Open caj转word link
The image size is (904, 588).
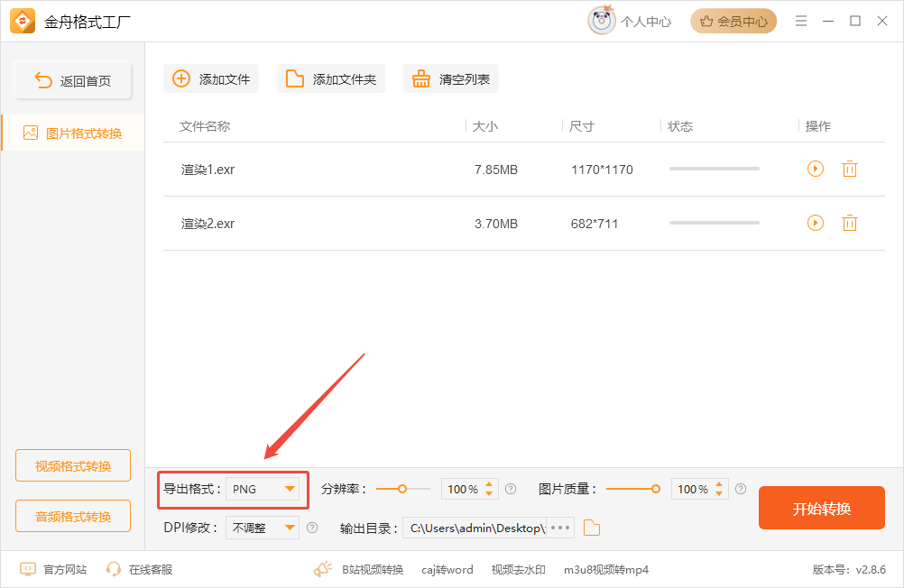pos(447,570)
